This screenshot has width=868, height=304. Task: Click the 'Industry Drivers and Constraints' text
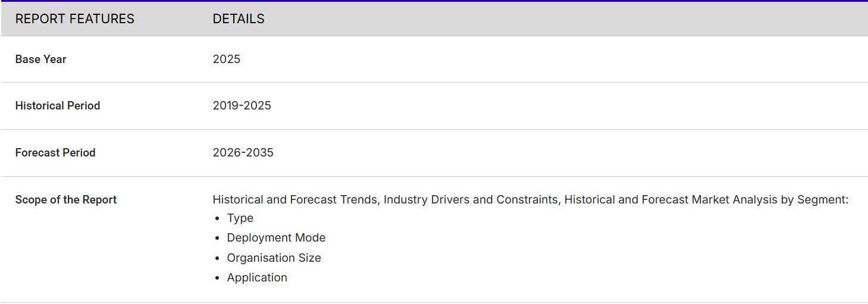471,200
